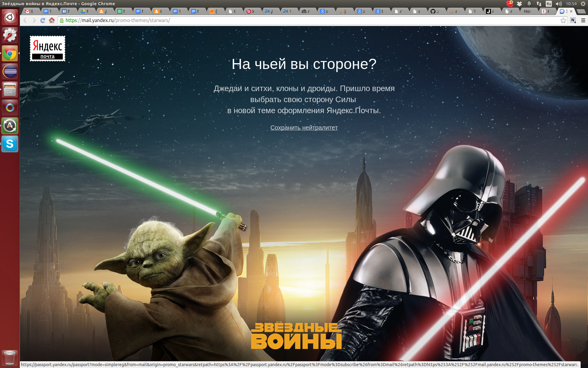The image size is (588, 368).
Task: Switch to the orange chart icon tab
Action: (216, 11)
